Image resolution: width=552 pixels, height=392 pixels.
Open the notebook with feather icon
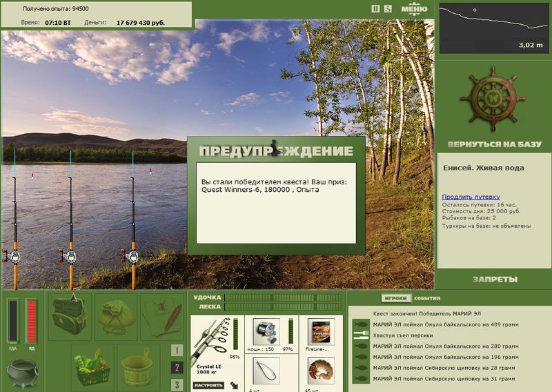pos(162,316)
